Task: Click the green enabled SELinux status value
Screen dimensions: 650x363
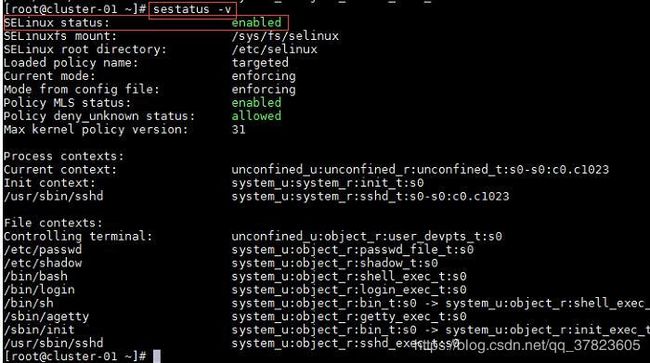Action: tap(256, 22)
